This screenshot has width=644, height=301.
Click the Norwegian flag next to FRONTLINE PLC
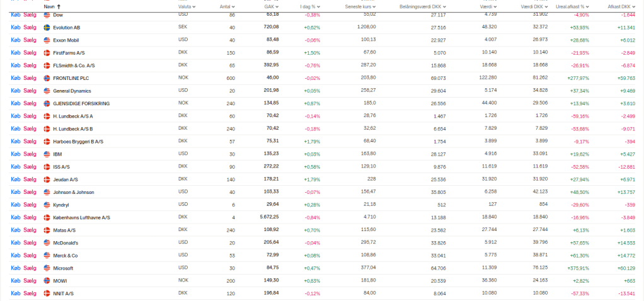pos(47,78)
